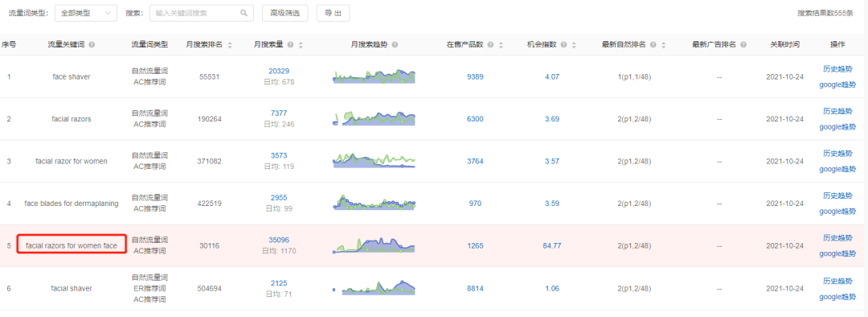The image size is (868, 317).
Task: Click the help icon next to 月搜索量
Action: [x=291, y=45]
